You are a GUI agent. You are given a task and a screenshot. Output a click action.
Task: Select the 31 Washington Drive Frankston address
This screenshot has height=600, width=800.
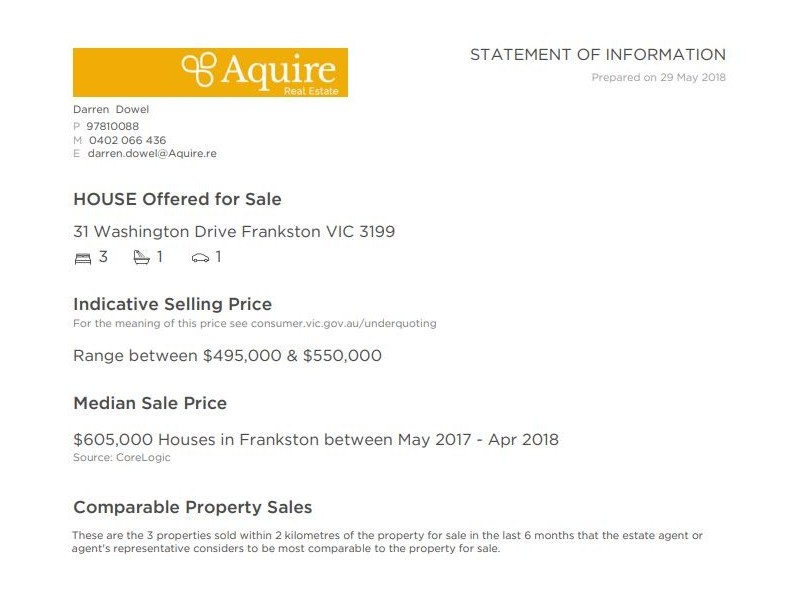(234, 232)
